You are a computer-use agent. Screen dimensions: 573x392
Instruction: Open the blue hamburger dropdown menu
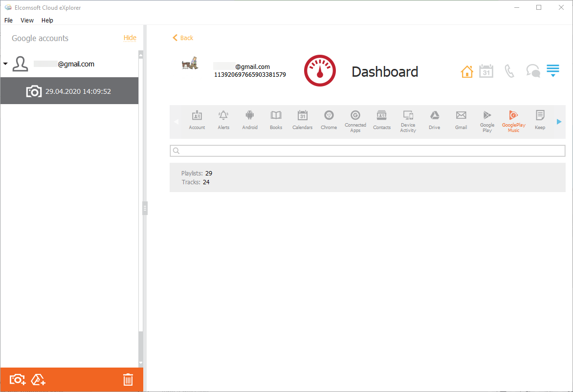point(552,71)
